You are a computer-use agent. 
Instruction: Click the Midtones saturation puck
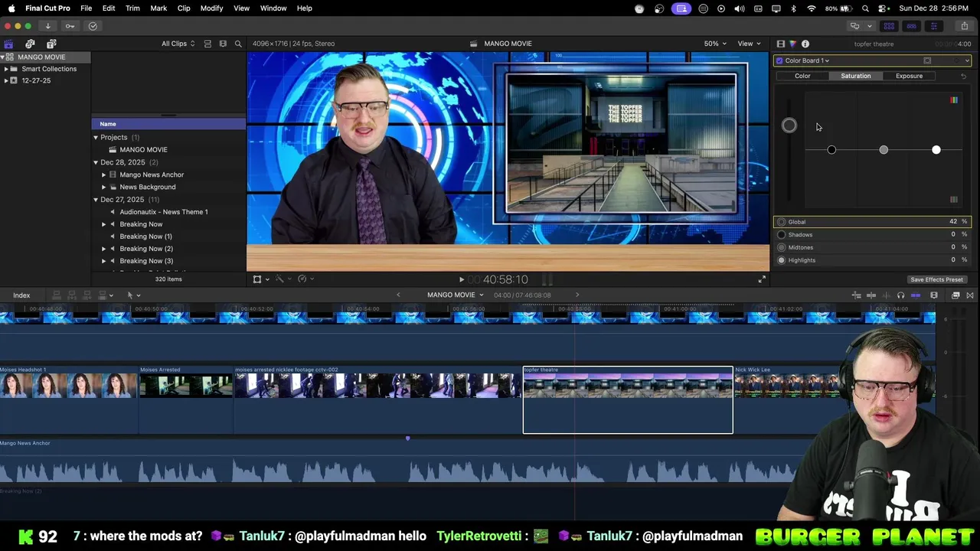tap(884, 150)
